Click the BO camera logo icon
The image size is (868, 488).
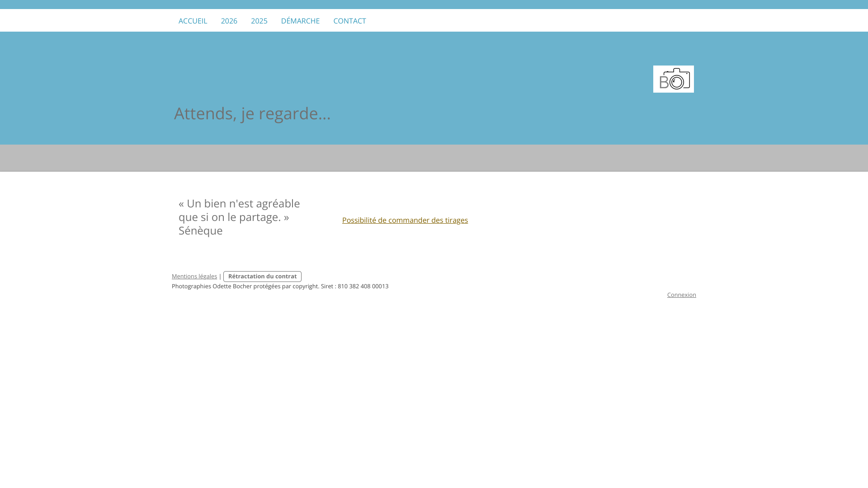[673, 79]
